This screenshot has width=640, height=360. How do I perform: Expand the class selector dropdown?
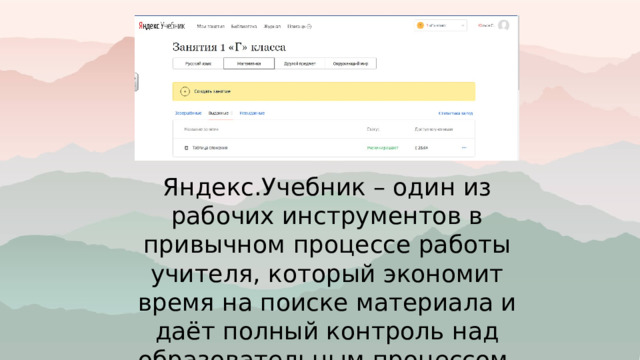pyautogui.click(x=441, y=25)
